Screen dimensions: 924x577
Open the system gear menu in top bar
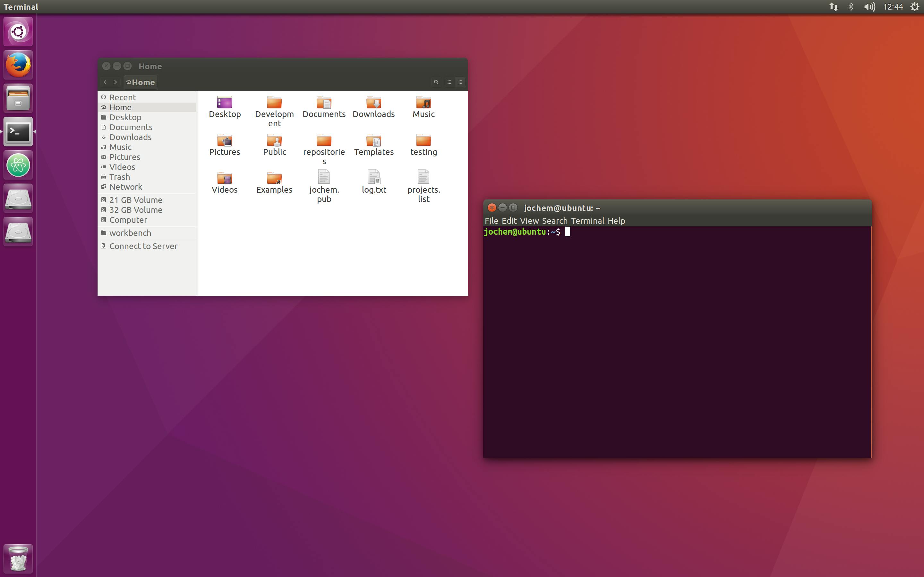click(x=915, y=7)
